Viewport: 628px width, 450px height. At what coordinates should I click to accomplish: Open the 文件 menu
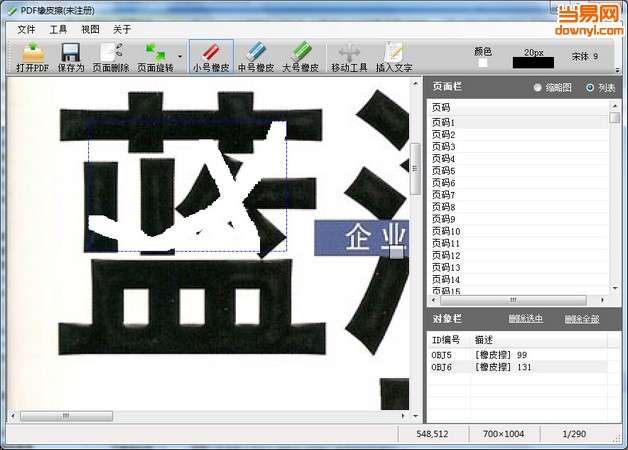point(26,29)
